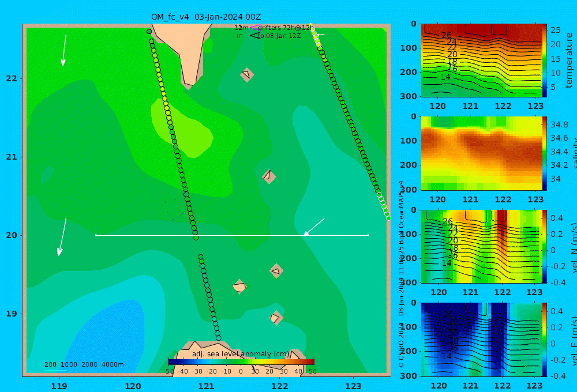The width and height of the screenshot is (577, 392).
Task: Click the last circle of southern drifter track
Action: (x=219, y=338)
